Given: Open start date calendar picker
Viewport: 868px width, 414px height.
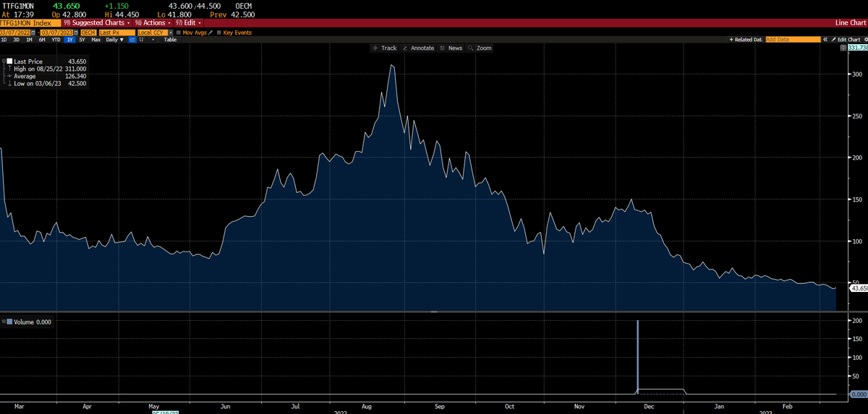Looking at the screenshot, I should point(33,33).
